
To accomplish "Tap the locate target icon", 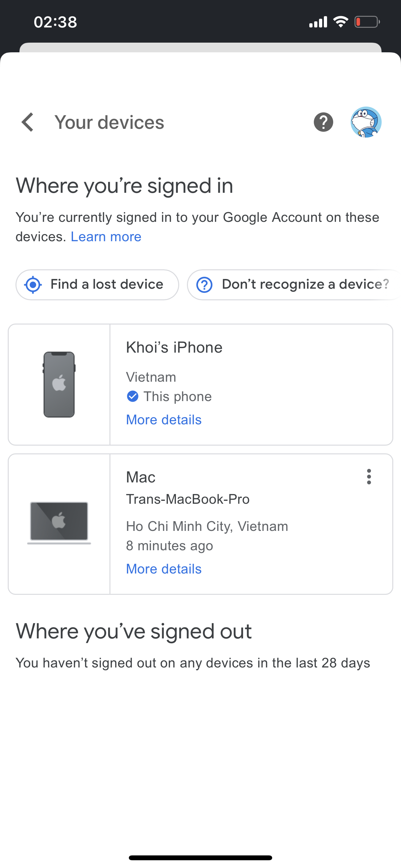I will click(33, 285).
